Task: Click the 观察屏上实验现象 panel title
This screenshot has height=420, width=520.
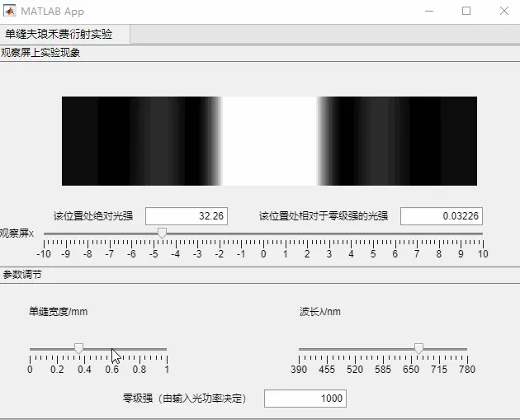Action: (x=40, y=53)
